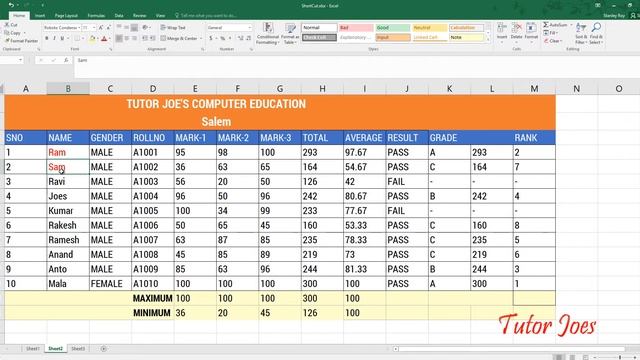Toggle Align Right for the cell
The image size is (640, 360).
134,38
